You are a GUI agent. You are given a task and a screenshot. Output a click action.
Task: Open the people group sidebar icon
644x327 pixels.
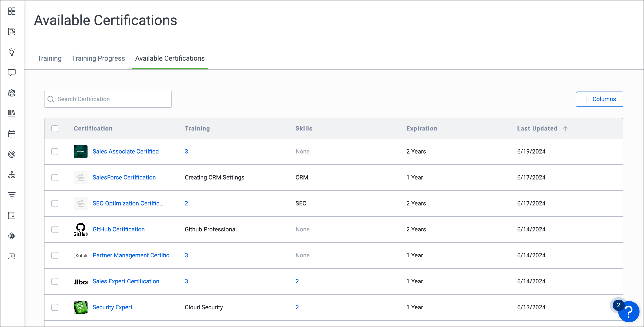click(x=11, y=93)
